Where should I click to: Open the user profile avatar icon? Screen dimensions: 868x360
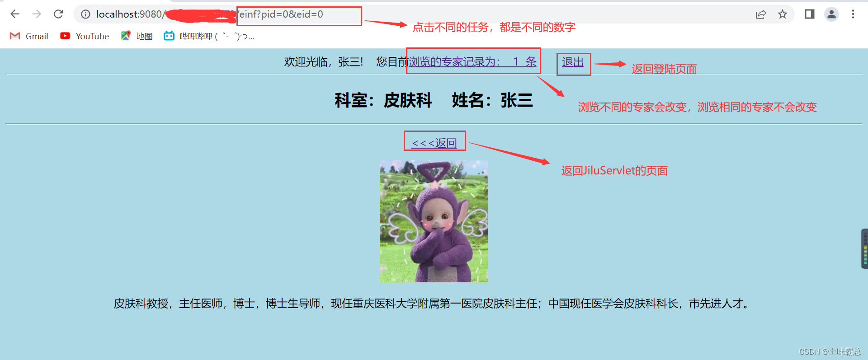pyautogui.click(x=831, y=14)
